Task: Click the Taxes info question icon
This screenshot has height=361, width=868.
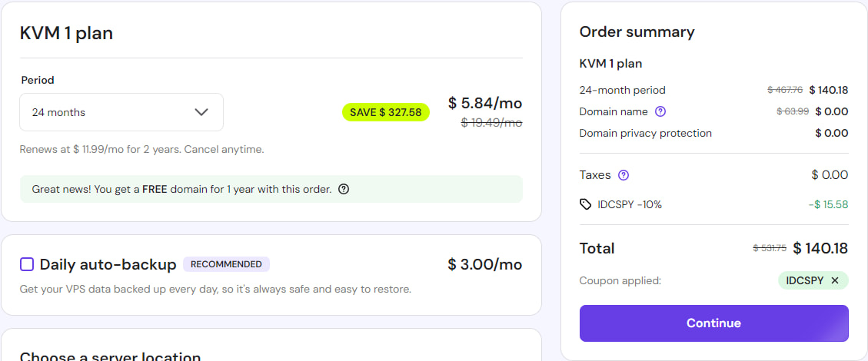Action: click(624, 175)
